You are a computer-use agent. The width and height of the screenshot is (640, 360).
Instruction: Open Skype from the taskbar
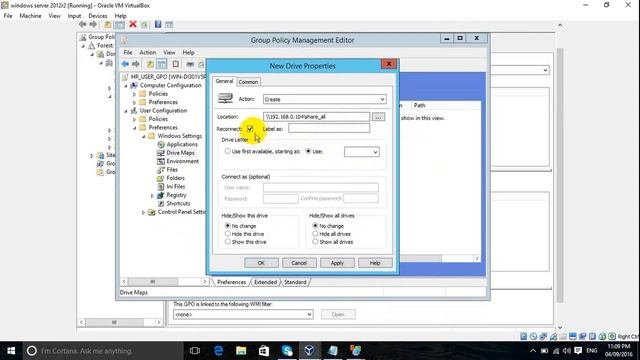287,351
